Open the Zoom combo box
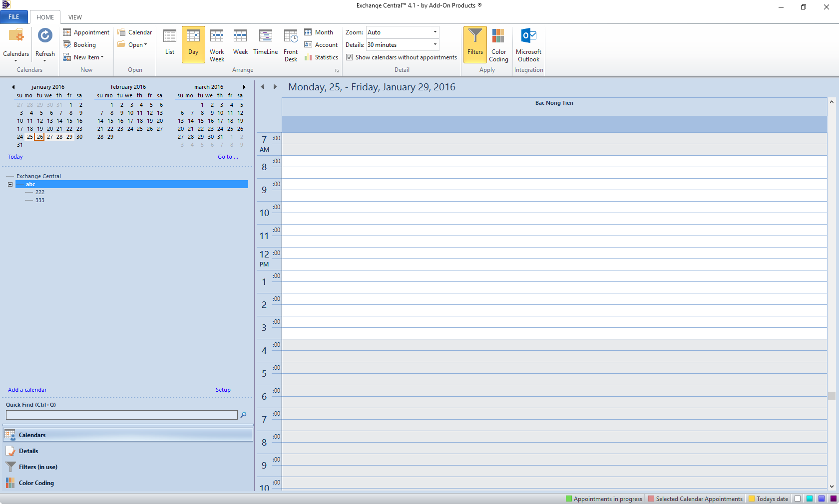Screen dimensions: 839x504 click(x=403, y=32)
